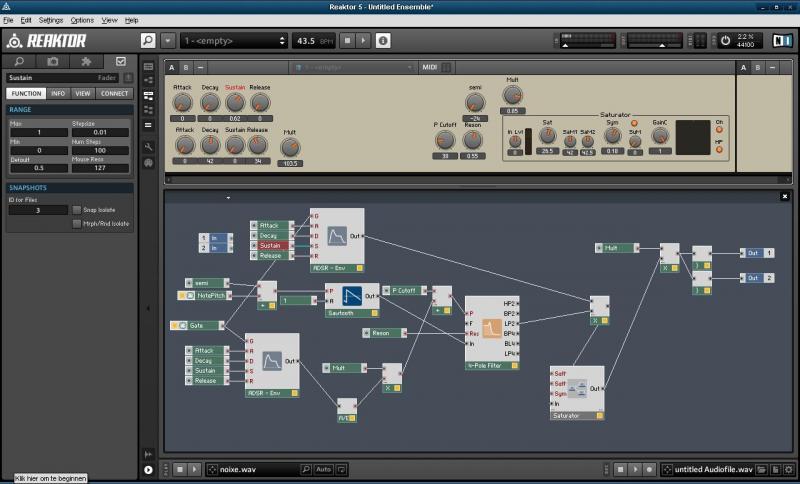Adjust the Sat knob in Saturator
The height and width of the screenshot is (484, 800).
(547, 135)
